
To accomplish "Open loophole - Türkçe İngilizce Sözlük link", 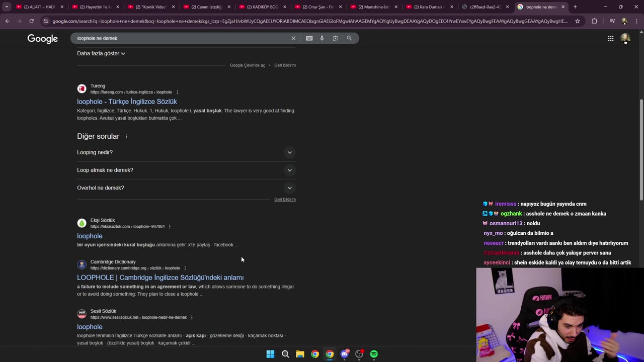I will point(127,102).
